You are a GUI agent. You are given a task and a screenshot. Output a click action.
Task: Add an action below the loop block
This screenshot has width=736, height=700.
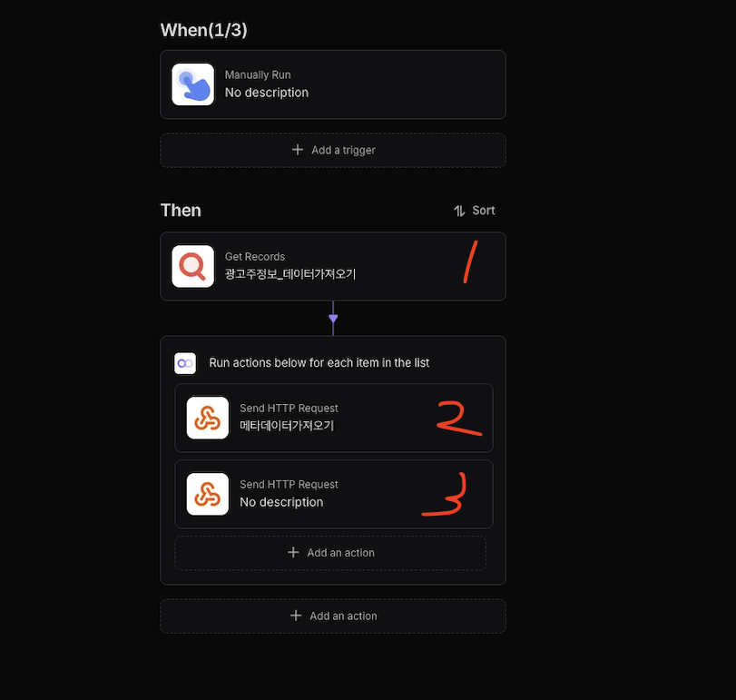pyautogui.click(x=333, y=616)
